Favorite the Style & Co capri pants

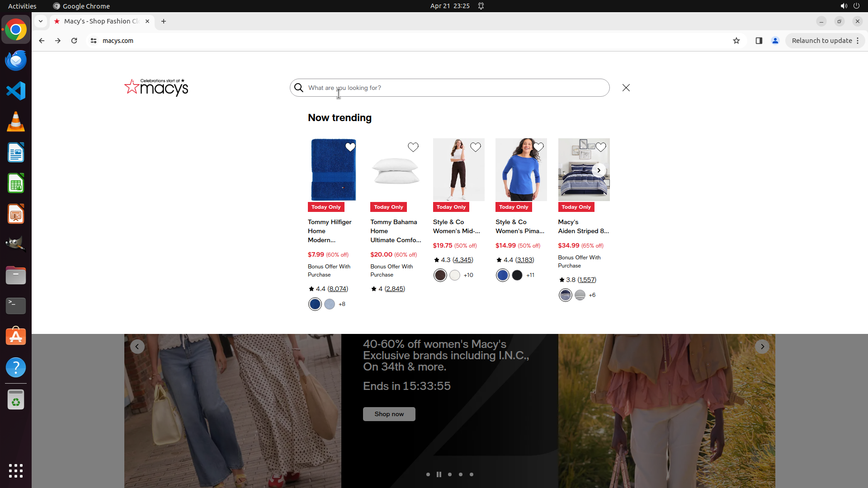coord(475,147)
